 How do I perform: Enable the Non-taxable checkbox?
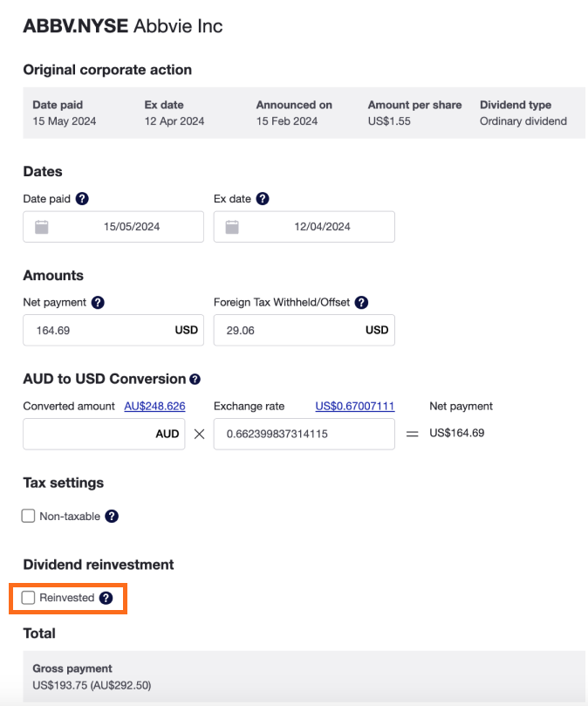pos(29,517)
